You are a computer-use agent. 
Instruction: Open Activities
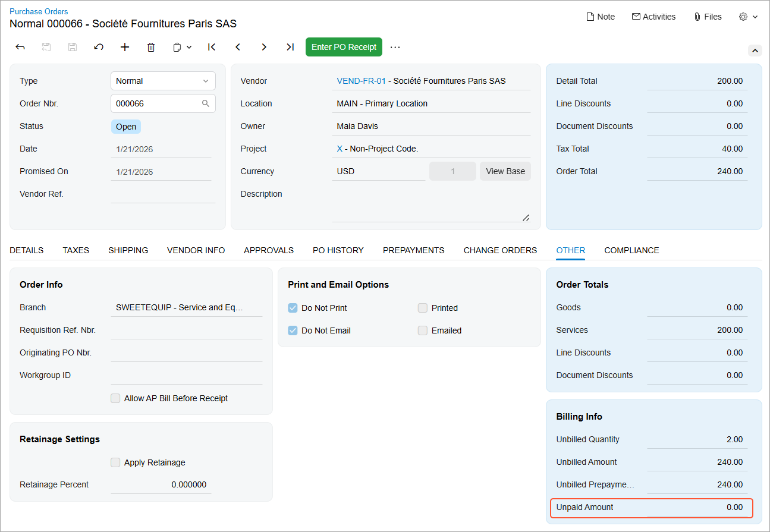click(653, 17)
